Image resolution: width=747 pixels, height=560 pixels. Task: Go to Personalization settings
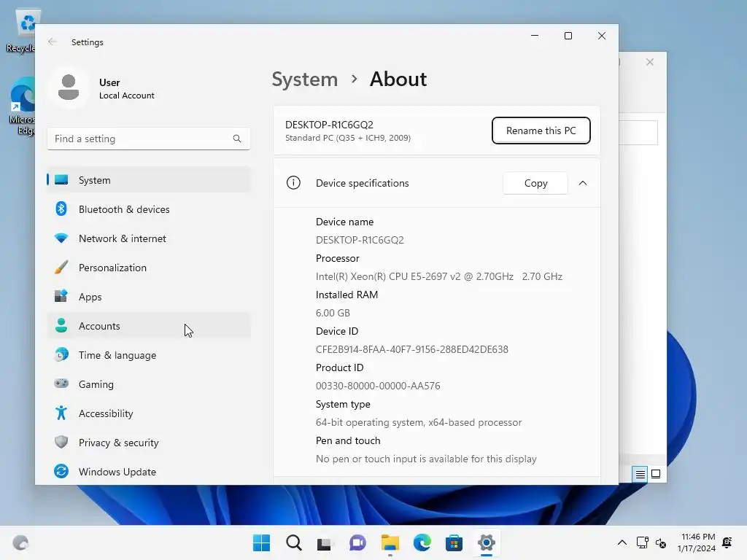coord(149,268)
